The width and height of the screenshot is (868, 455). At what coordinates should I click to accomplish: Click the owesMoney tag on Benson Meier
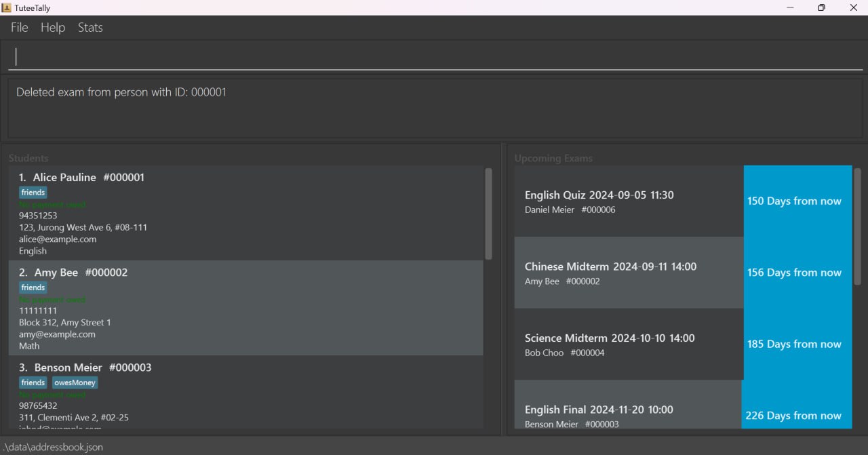[x=75, y=382]
